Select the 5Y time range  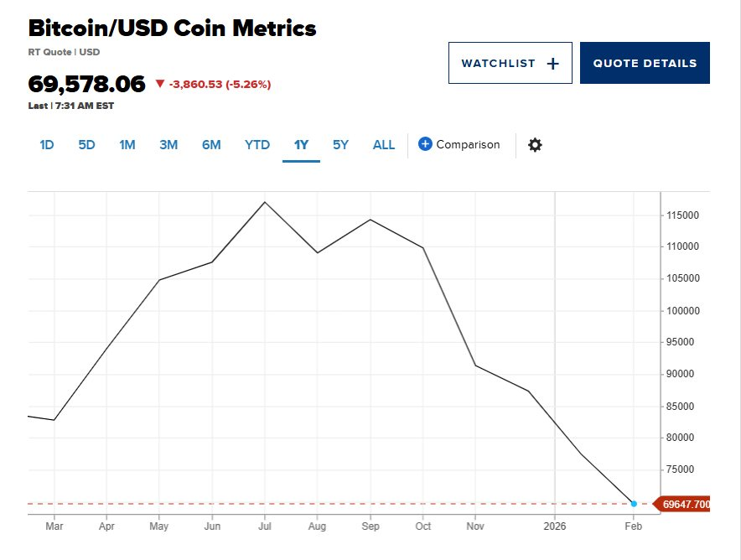point(340,144)
